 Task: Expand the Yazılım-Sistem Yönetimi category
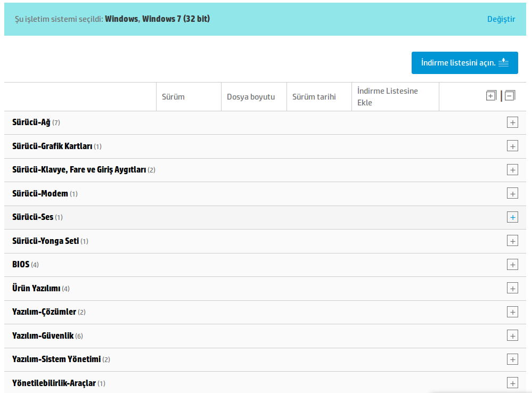point(512,359)
